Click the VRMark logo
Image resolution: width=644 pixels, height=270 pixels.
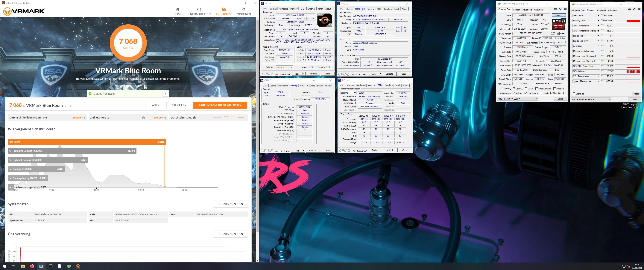[24, 11]
